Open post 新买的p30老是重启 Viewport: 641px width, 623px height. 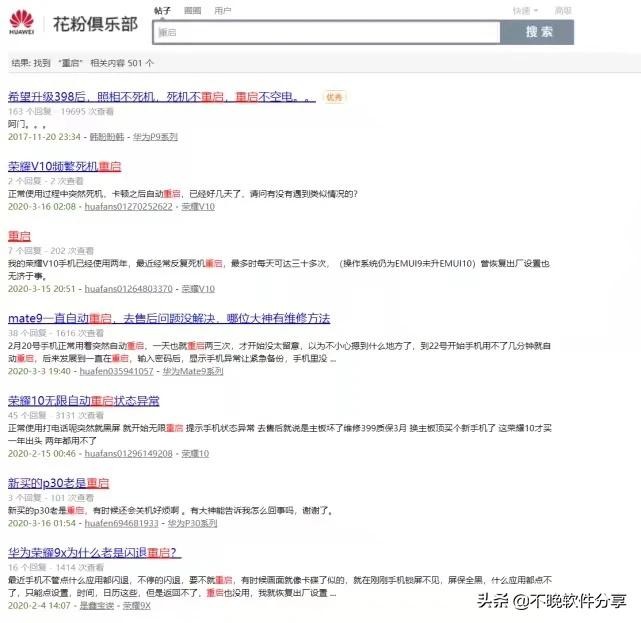[58, 482]
